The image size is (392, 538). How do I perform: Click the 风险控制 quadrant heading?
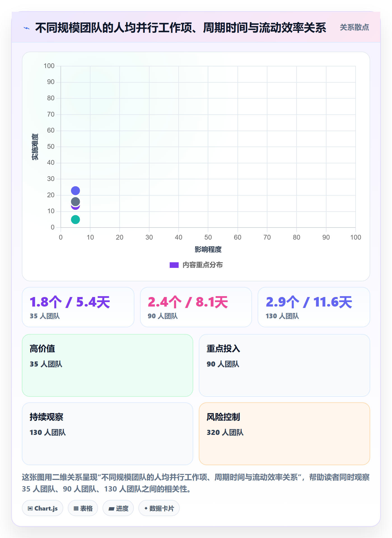coord(223,417)
